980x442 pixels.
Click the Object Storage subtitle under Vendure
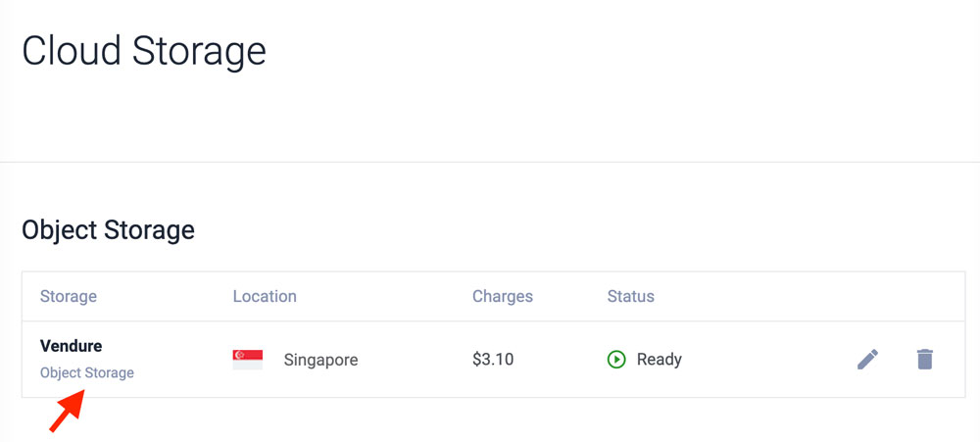click(87, 373)
